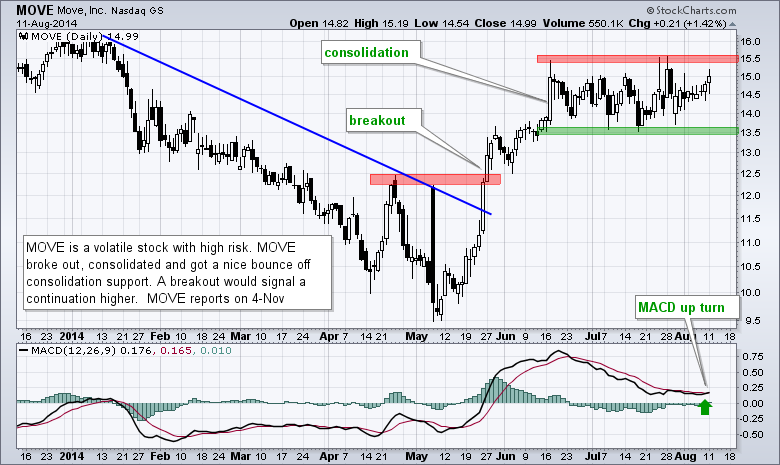Click the 11.5 price axis label
The image size is (780, 465).
[750, 218]
